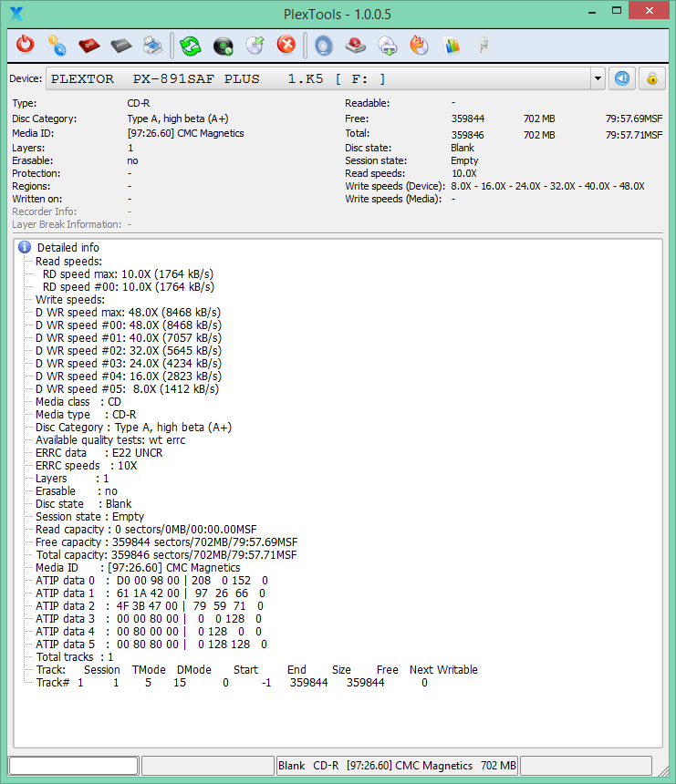Click the Write speeds (Device) values
Screen dimensions: 676x784
(547, 186)
